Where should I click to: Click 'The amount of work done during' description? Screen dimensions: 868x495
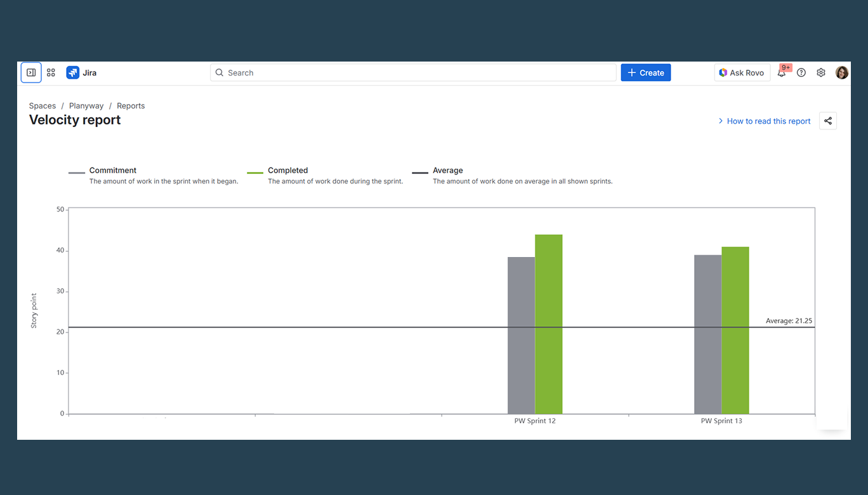pos(336,181)
